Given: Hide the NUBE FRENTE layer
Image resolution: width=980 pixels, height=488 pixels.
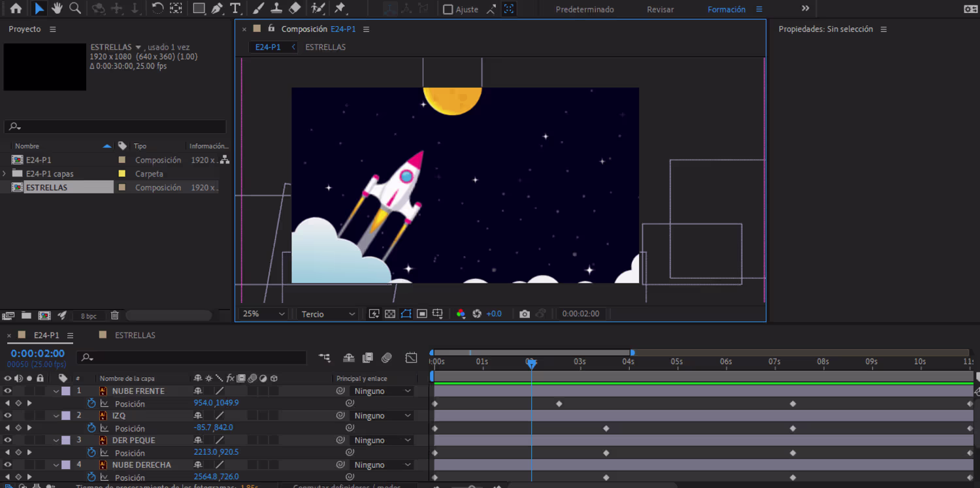Looking at the screenshot, I should point(8,391).
